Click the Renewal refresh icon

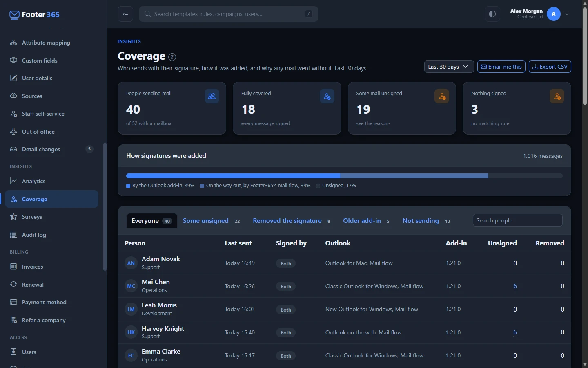tap(13, 285)
